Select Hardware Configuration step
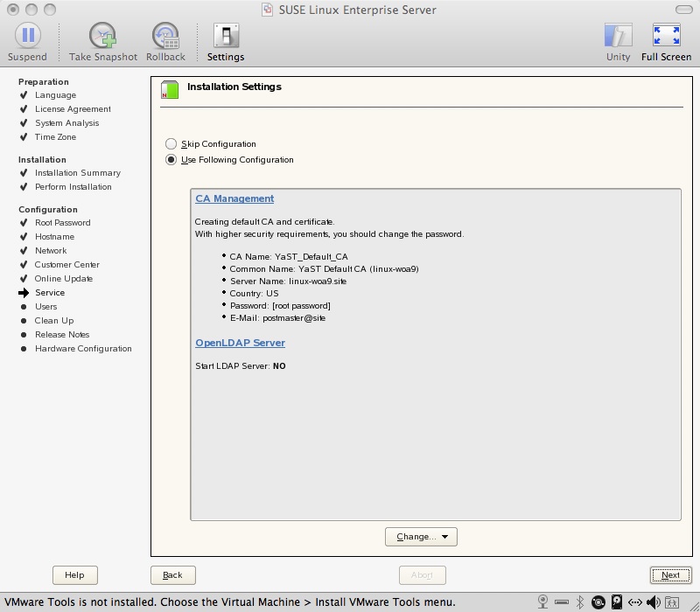The image size is (700, 612). click(83, 348)
